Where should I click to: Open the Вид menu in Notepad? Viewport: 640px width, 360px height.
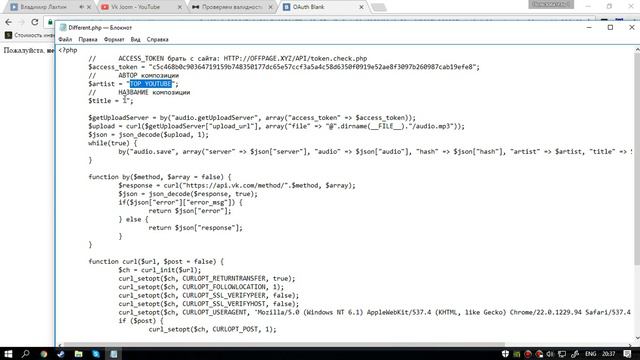click(x=136, y=40)
